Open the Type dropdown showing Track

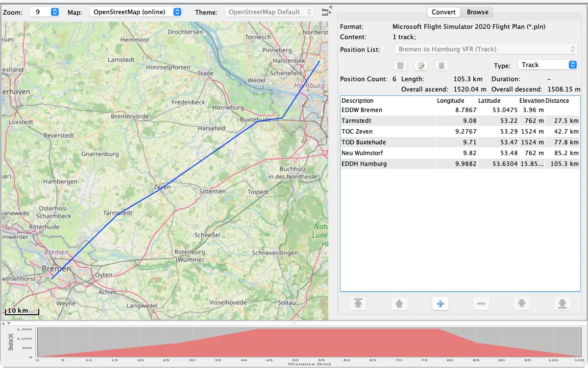tap(547, 65)
